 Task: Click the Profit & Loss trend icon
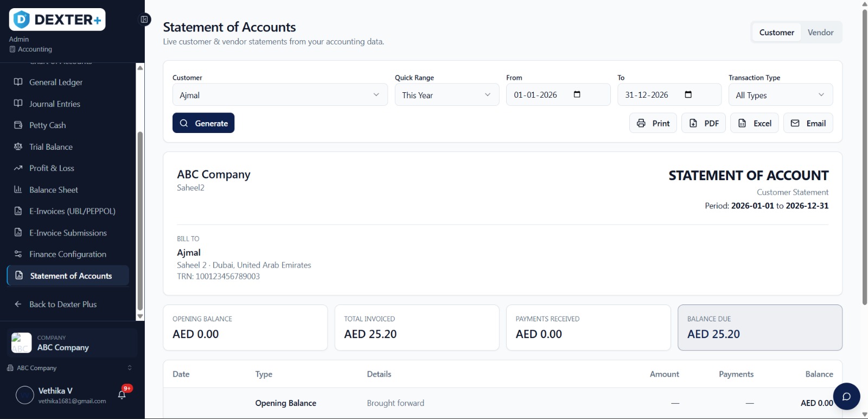(18, 168)
